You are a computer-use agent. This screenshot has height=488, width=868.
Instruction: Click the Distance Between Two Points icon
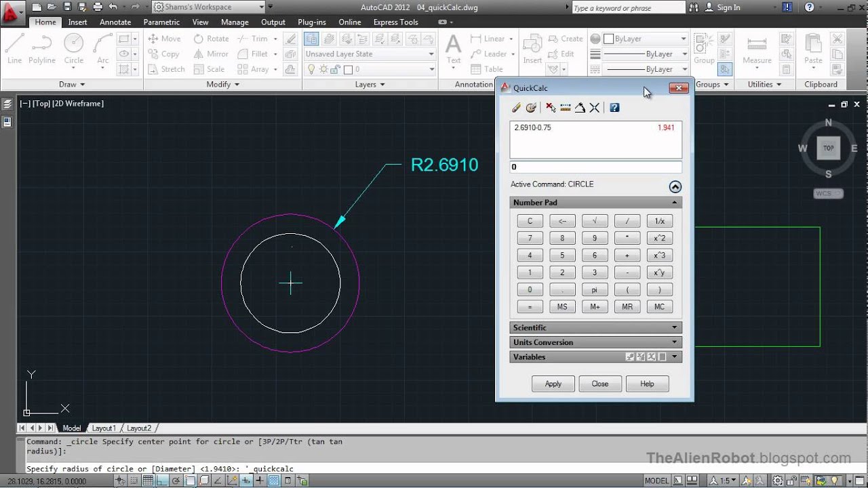pos(566,108)
